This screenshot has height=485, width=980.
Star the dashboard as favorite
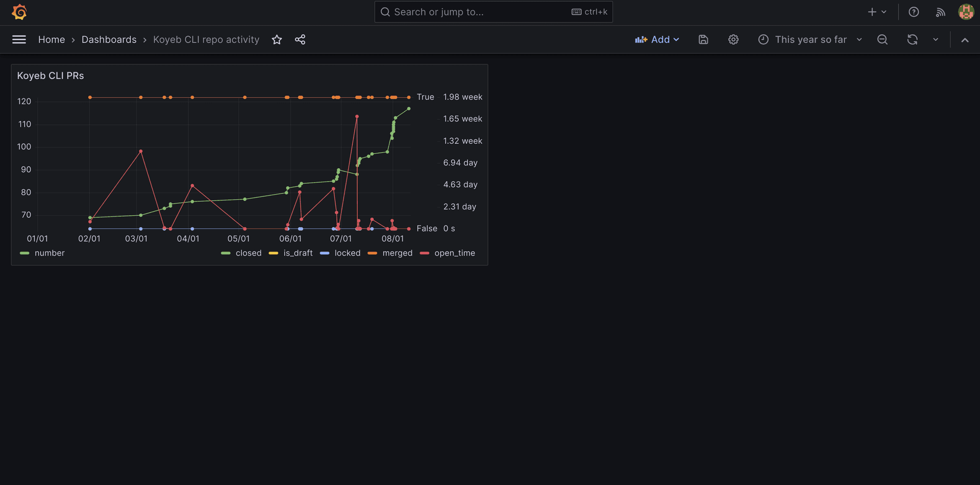coord(277,39)
